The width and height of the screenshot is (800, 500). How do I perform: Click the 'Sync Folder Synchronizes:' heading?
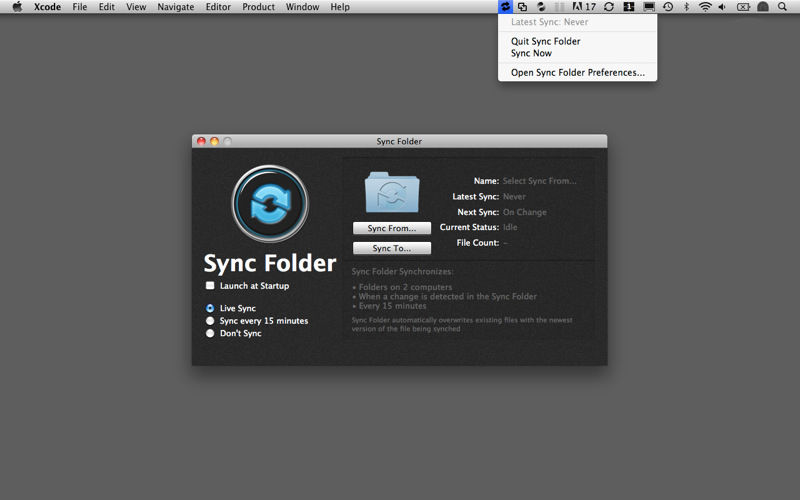click(402, 271)
